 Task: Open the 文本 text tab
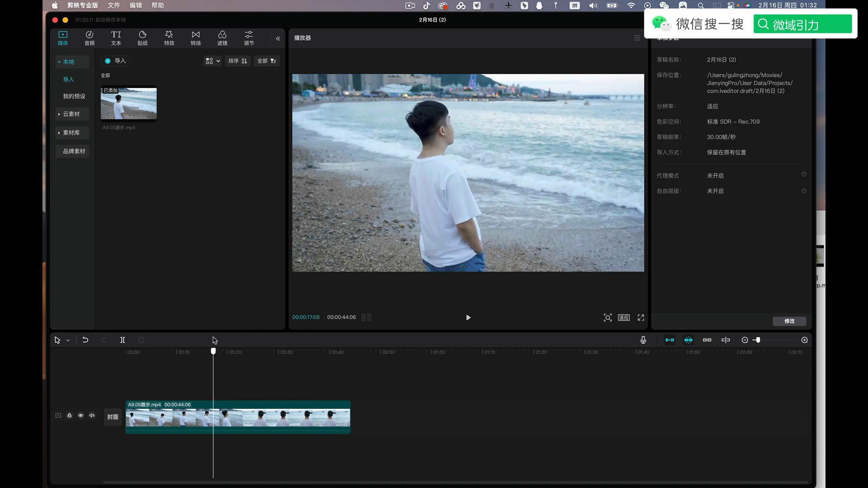[116, 38]
